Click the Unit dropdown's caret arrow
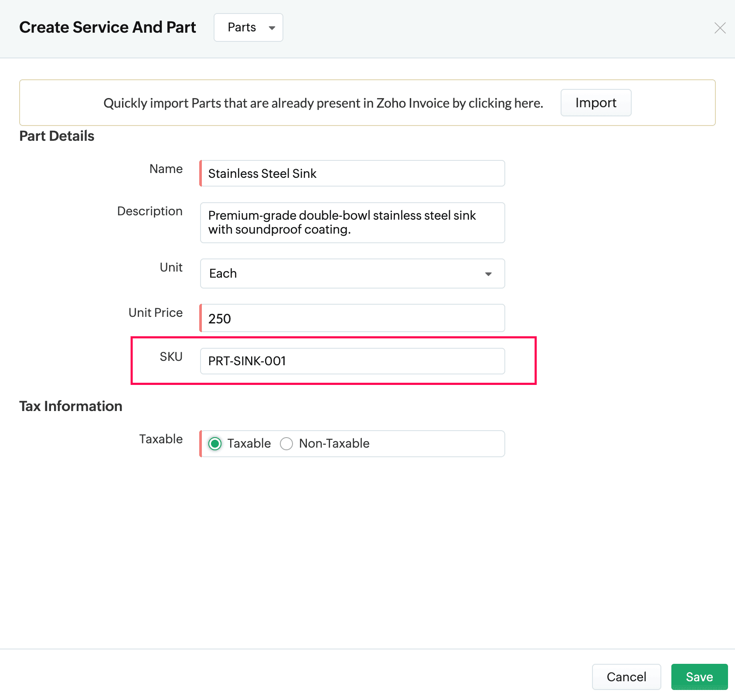Screen dimensions: 735x700 (x=488, y=274)
